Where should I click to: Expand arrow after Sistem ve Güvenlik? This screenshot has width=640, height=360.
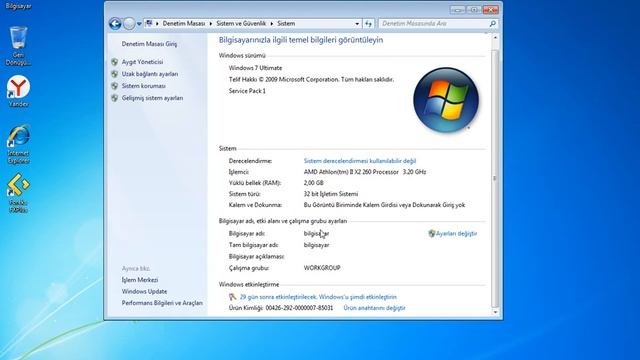click(x=271, y=24)
